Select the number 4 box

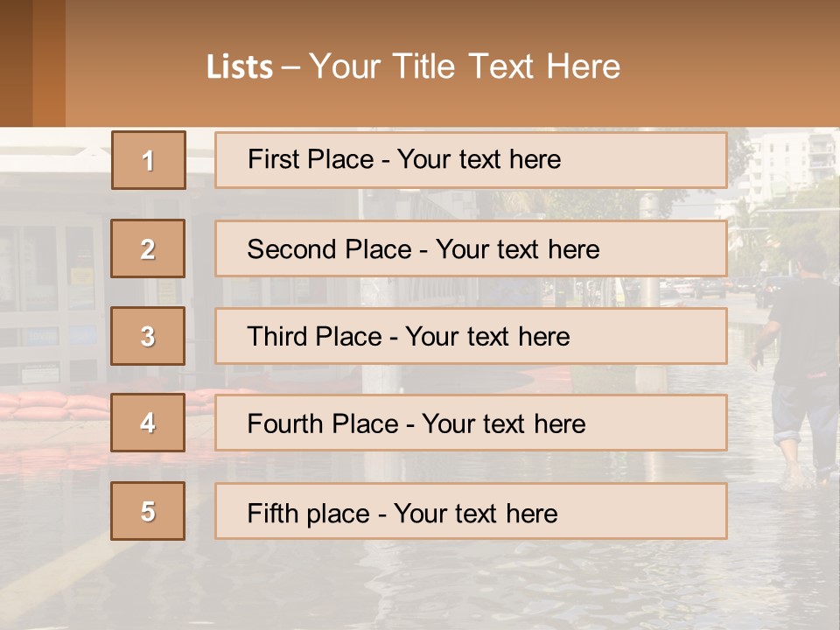point(148,423)
